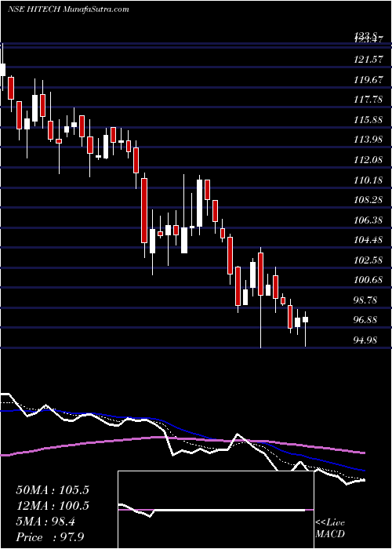The width and height of the screenshot is (392, 549).
Task: Click the 102.58 price axis label
Action: [368, 260]
